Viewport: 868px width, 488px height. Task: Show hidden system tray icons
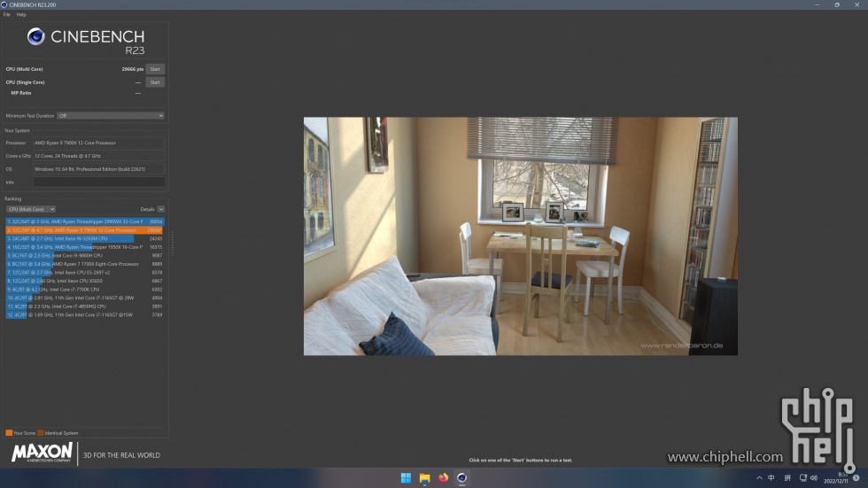759,478
